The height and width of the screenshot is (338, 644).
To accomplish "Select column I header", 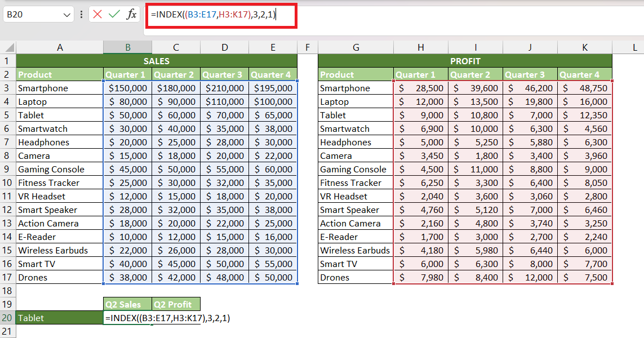I will click(475, 47).
